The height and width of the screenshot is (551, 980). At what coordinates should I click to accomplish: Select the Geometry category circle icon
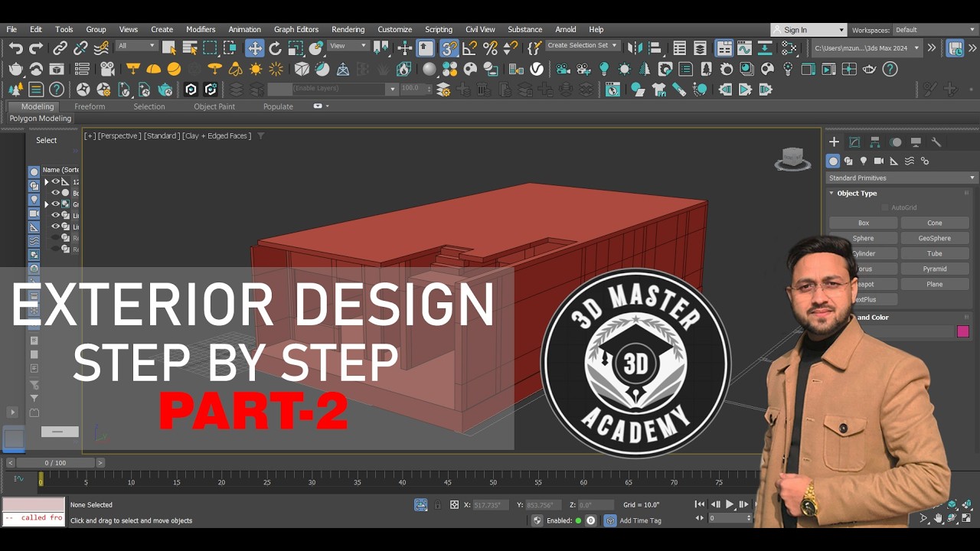click(x=833, y=161)
